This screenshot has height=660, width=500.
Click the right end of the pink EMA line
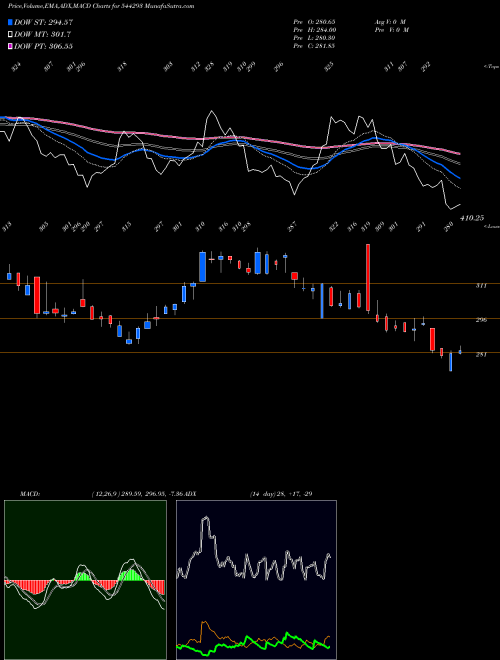click(x=458, y=153)
